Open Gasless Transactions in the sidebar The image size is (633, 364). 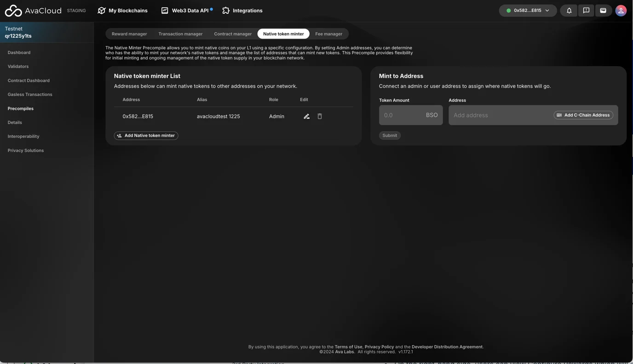[x=30, y=95]
